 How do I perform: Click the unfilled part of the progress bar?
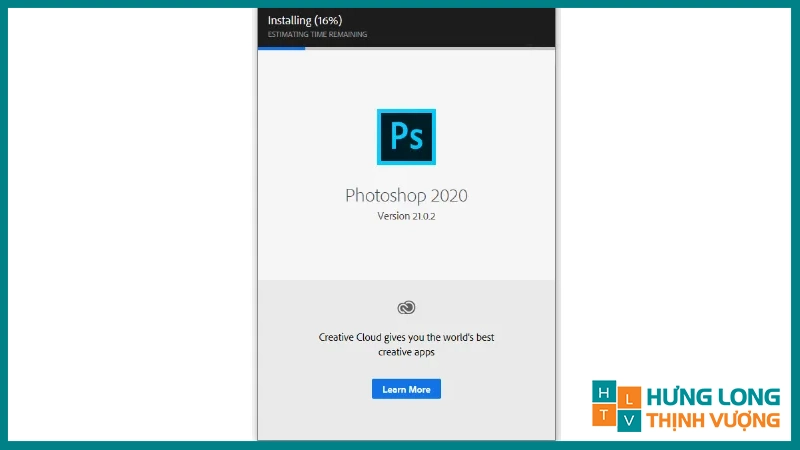430,47
